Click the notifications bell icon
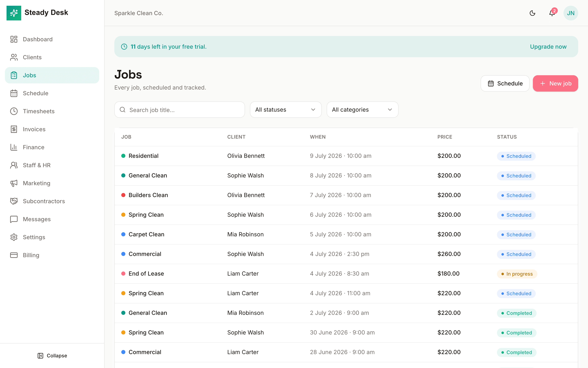The height and width of the screenshot is (368, 588). (x=552, y=13)
